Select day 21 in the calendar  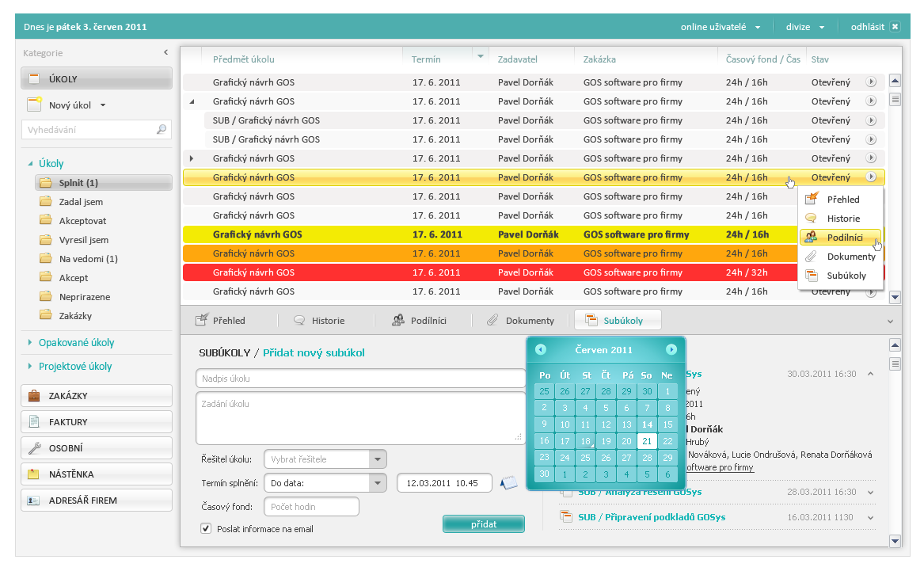646,441
